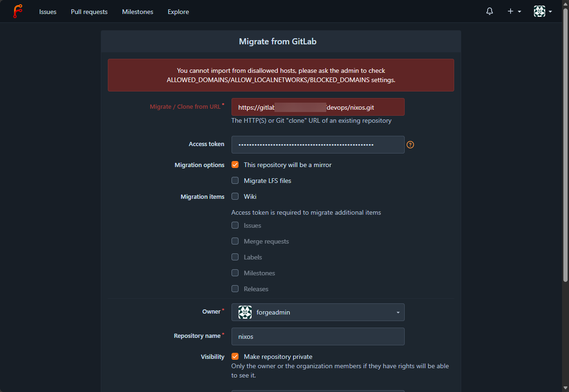
Task: Click the 'Migrate from GitLab' heading
Action: [x=278, y=42]
